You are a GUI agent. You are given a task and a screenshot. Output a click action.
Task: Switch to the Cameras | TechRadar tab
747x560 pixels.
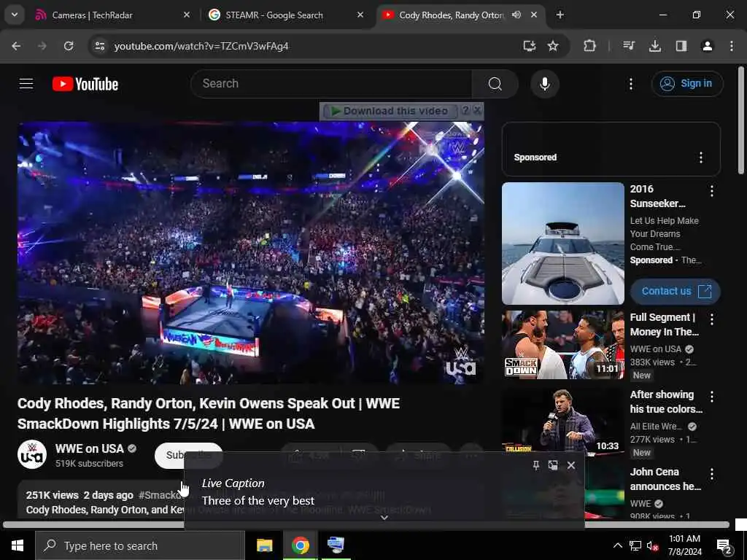(112, 15)
